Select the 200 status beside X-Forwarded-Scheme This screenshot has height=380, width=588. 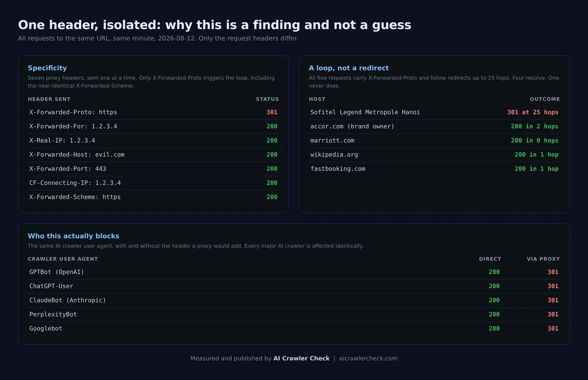click(272, 197)
